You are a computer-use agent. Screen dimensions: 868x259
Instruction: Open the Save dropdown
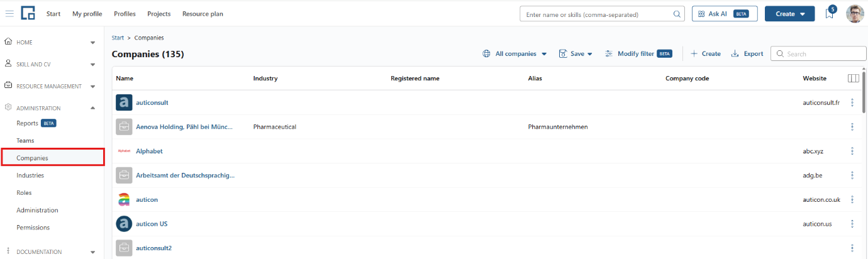click(x=576, y=54)
